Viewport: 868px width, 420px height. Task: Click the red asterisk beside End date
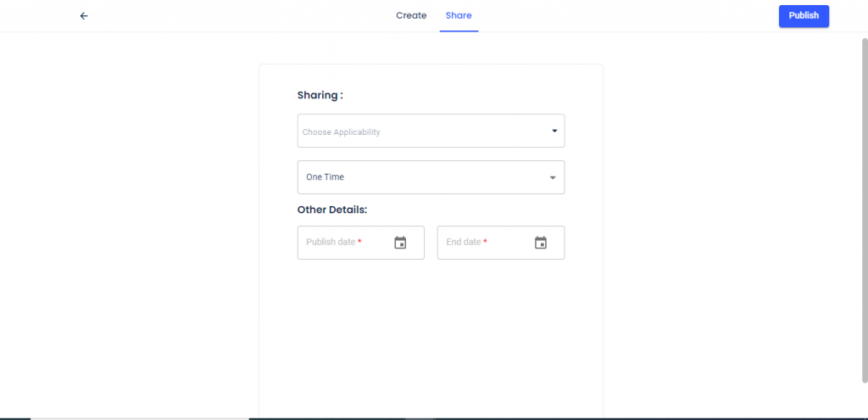coord(485,242)
